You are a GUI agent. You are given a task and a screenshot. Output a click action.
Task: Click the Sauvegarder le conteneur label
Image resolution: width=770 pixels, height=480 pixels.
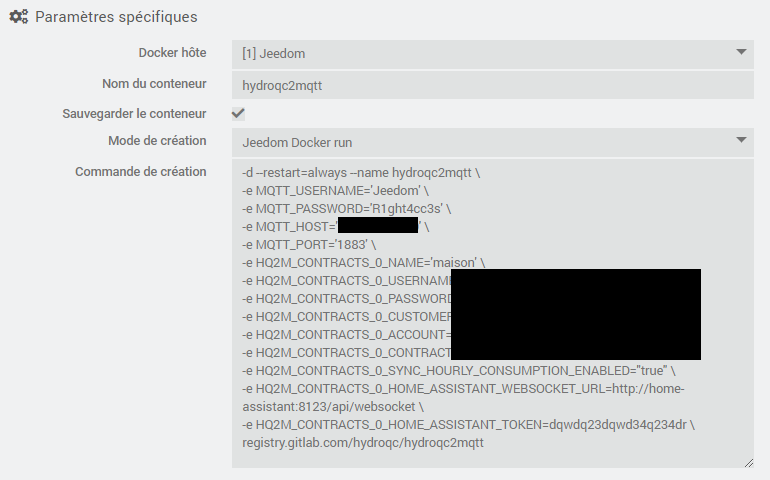point(134,113)
